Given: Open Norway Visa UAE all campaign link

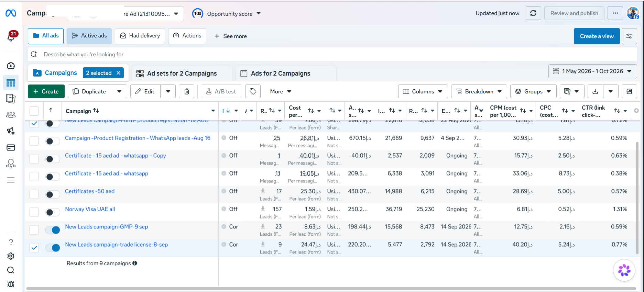Looking at the screenshot, I should (x=90, y=209).
